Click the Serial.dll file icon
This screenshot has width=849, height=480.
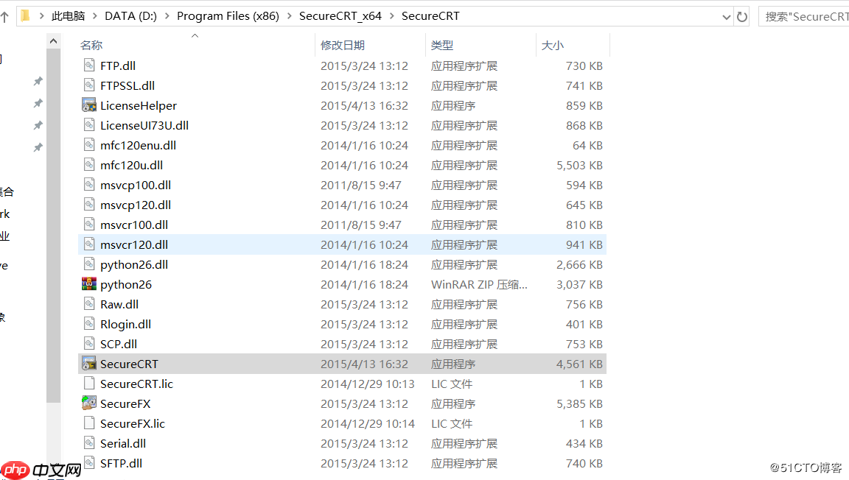coord(89,444)
